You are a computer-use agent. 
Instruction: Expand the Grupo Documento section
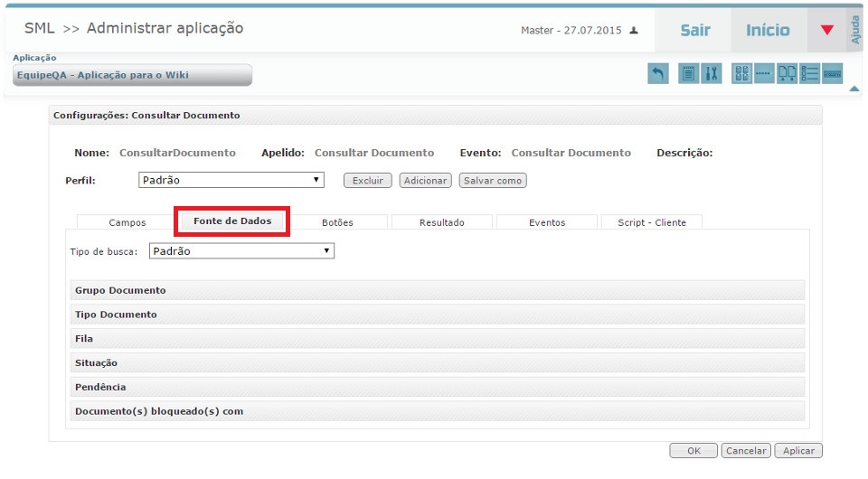[437, 290]
